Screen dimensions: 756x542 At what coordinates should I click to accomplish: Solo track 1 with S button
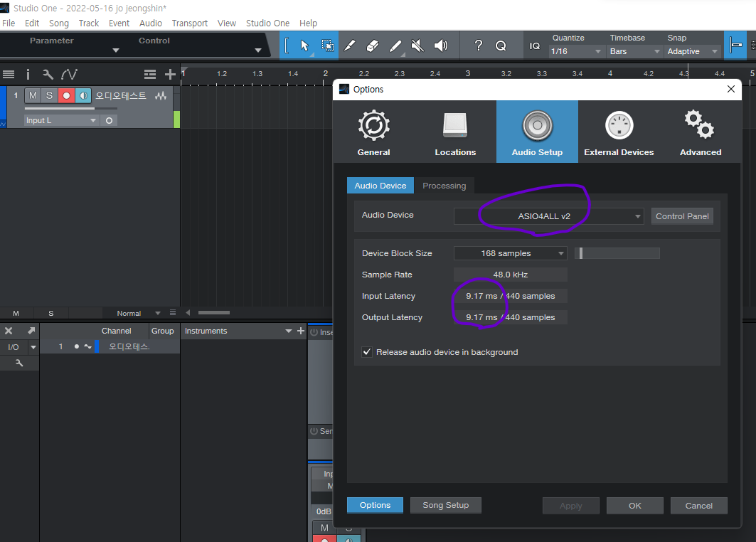49,95
